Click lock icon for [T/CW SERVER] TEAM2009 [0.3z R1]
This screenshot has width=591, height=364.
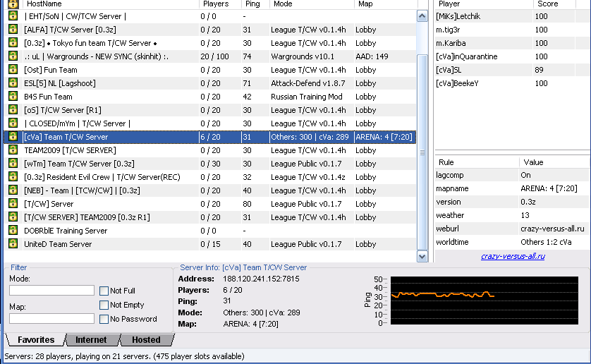pyautogui.click(x=13, y=217)
